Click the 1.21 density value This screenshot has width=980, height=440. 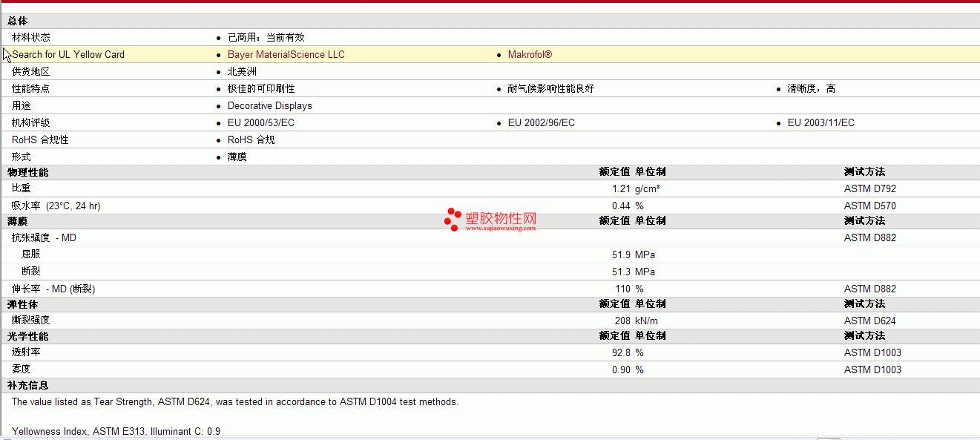(621, 189)
